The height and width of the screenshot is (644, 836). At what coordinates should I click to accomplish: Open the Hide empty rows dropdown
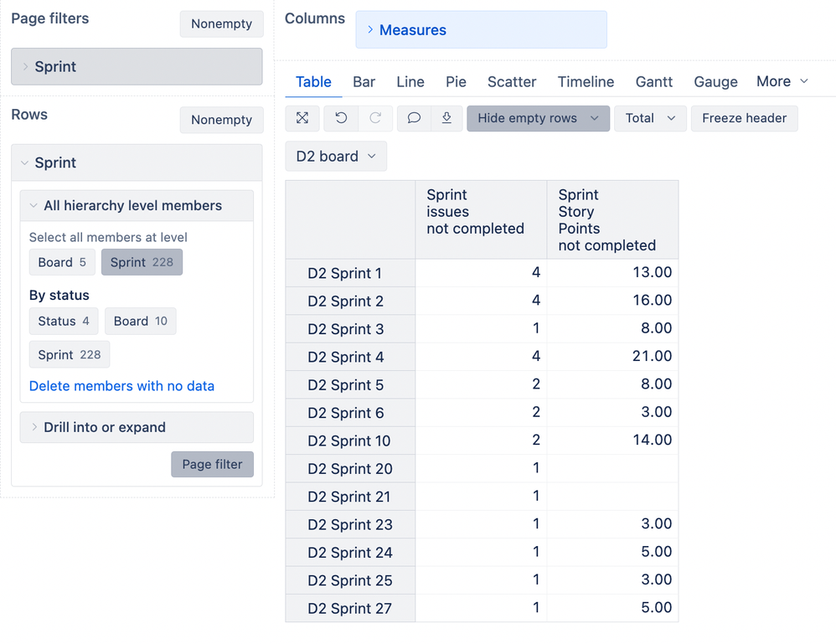(x=538, y=118)
